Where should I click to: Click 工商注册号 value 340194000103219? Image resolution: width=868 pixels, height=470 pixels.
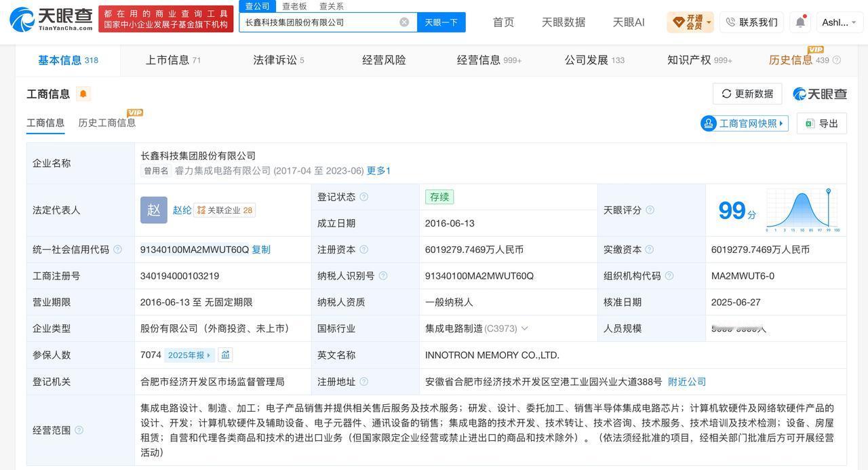(180, 276)
